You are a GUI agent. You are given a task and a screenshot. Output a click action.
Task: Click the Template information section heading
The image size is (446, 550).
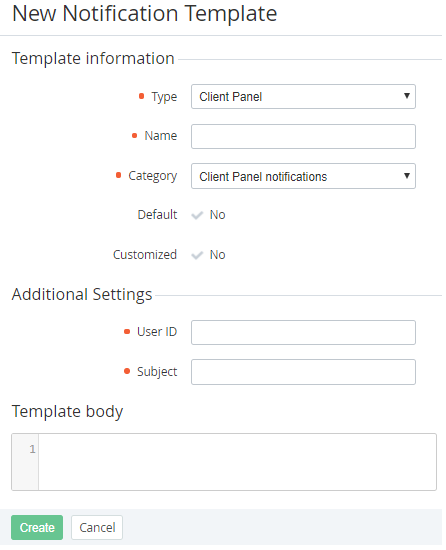(93, 58)
